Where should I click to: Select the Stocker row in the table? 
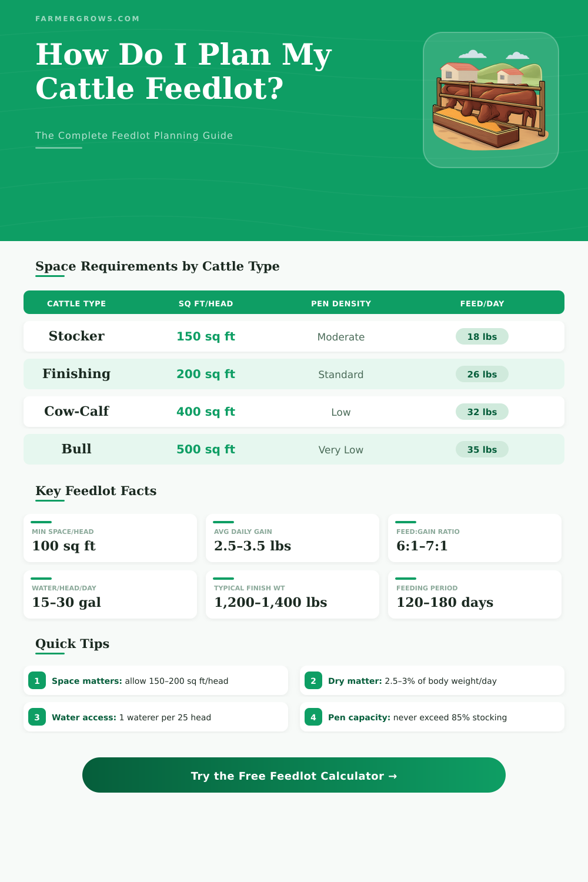(294, 336)
